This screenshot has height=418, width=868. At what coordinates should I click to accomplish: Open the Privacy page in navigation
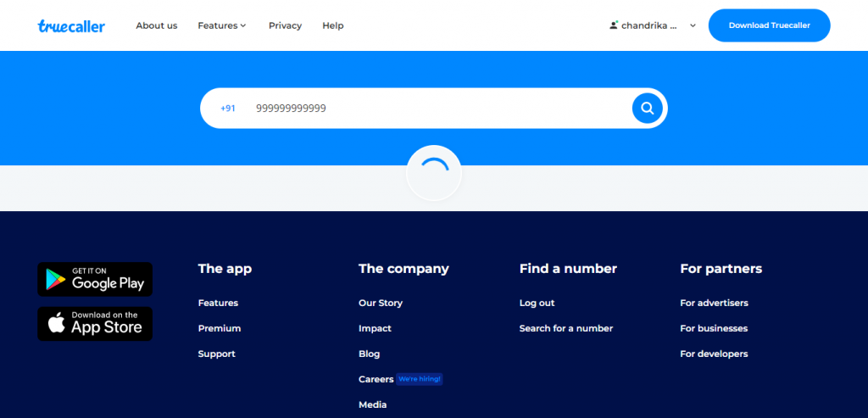(x=285, y=25)
